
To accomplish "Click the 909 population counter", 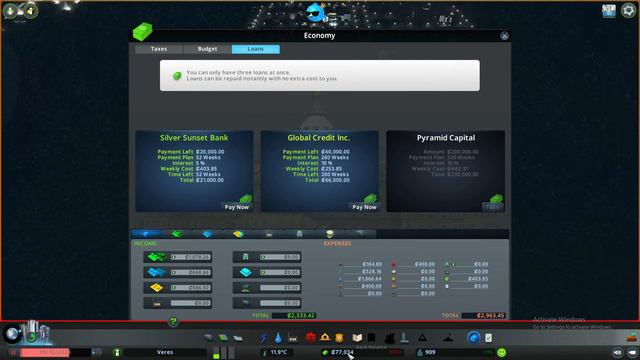I will pos(430,352).
